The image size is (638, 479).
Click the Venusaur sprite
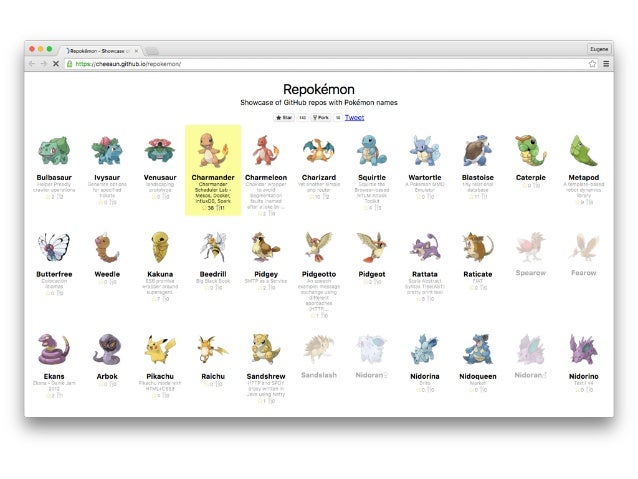160,151
